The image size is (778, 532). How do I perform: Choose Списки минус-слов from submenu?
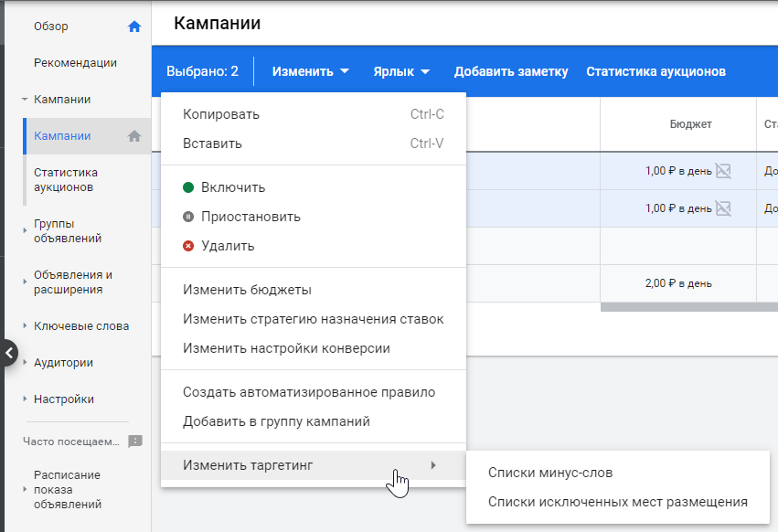pyautogui.click(x=550, y=473)
